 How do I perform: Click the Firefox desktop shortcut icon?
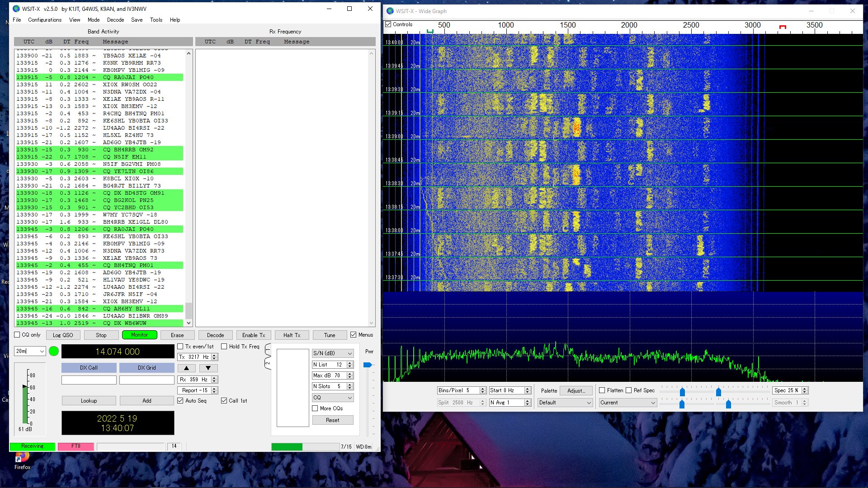coord(22,458)
